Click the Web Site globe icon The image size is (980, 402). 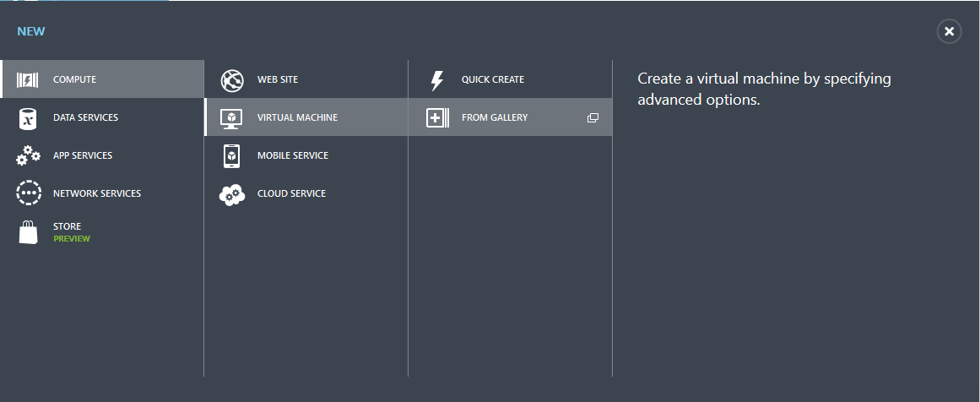pyautogui.click(x=232, y=80)
